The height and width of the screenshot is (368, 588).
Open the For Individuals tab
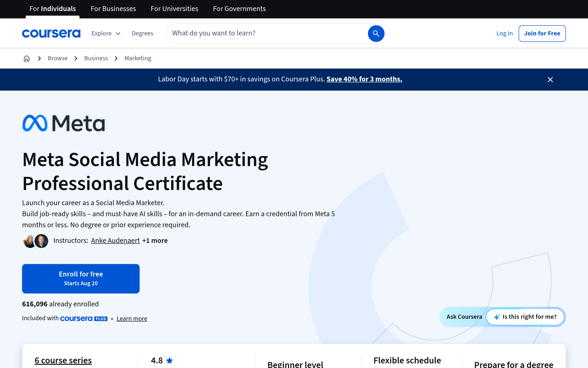click(52, 9)
